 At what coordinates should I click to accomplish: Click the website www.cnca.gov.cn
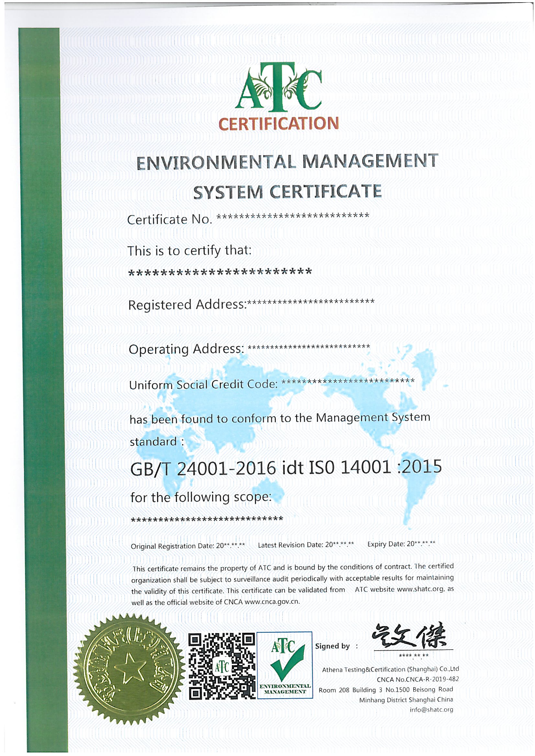click(x=272, y=602)
